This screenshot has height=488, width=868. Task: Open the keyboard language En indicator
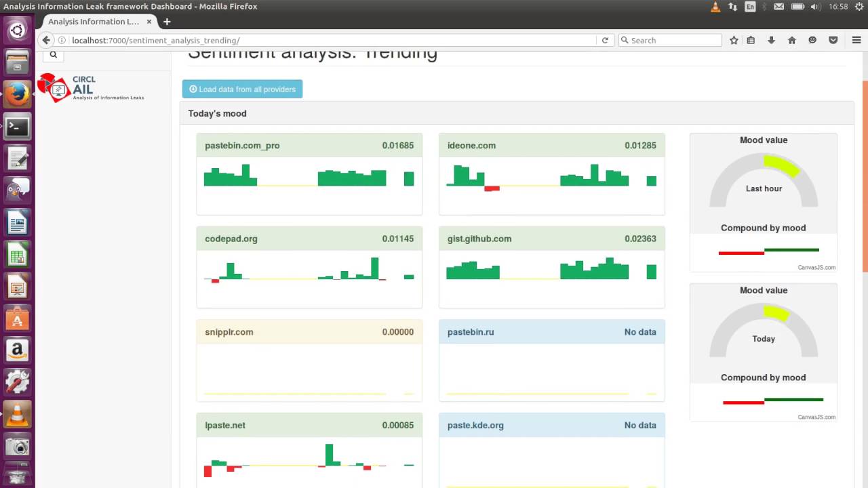coord(750,7)
